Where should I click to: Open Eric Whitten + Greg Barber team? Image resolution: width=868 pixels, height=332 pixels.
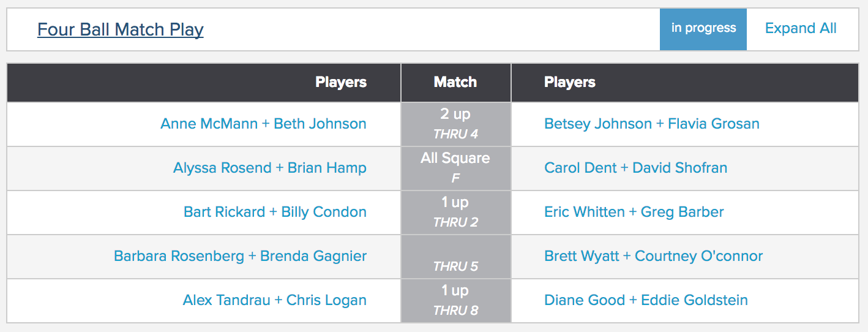click(x=634, y=212)
